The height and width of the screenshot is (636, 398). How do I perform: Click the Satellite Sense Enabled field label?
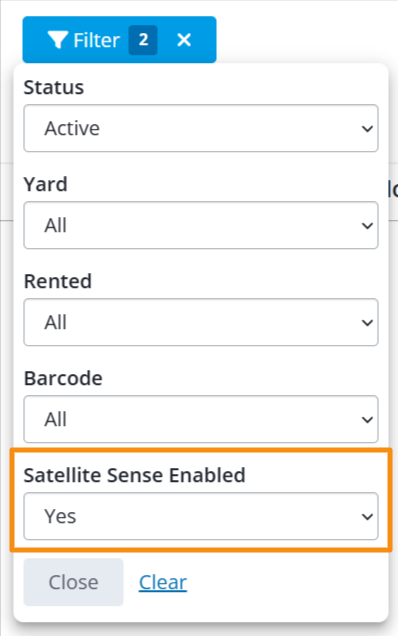(134, 475)
